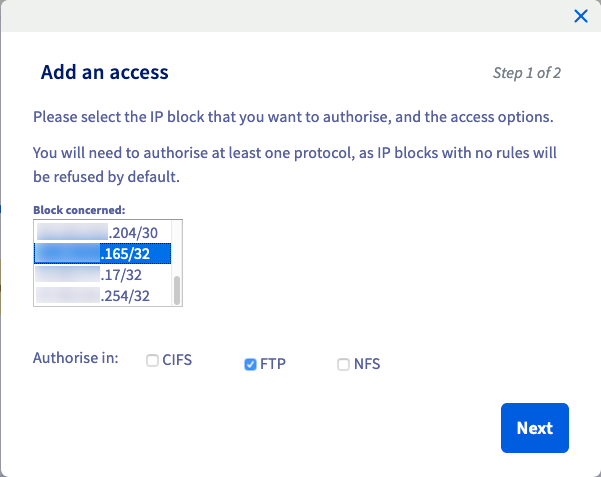Click the 'Please select the IP block' instruction
This screenshot has width=601, height=477.
293,117
